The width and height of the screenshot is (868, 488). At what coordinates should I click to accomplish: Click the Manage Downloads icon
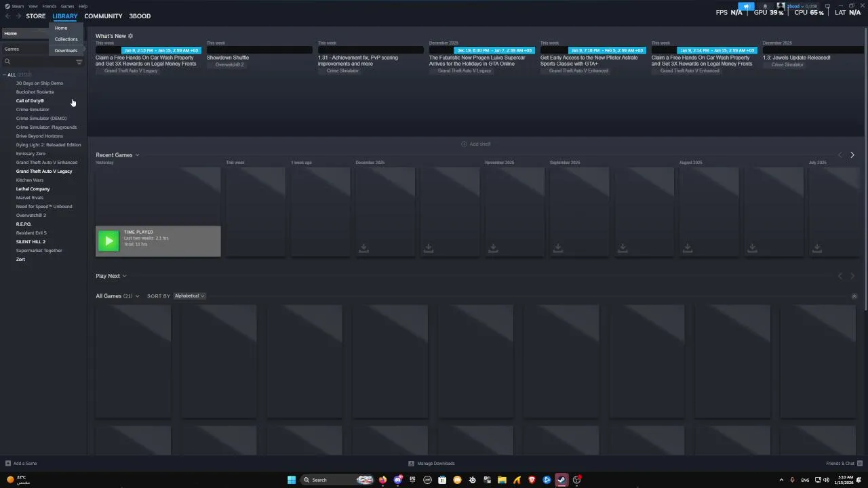[x=411, y=464]
